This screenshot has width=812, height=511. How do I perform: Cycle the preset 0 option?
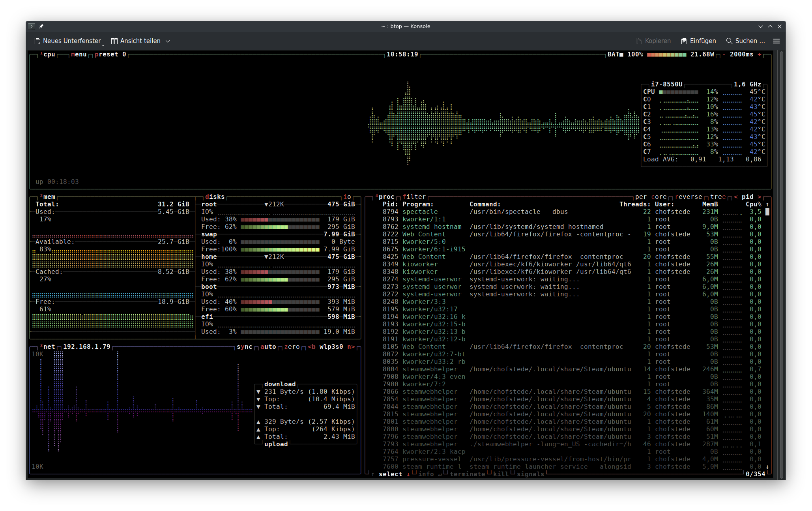[110, 54]
